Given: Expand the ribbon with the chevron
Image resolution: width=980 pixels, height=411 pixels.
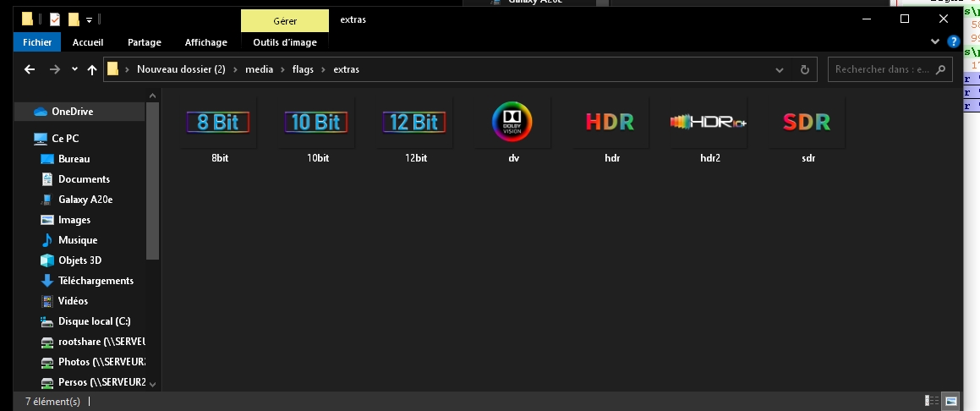Looking at the screenshot, I should click(935, 41).
